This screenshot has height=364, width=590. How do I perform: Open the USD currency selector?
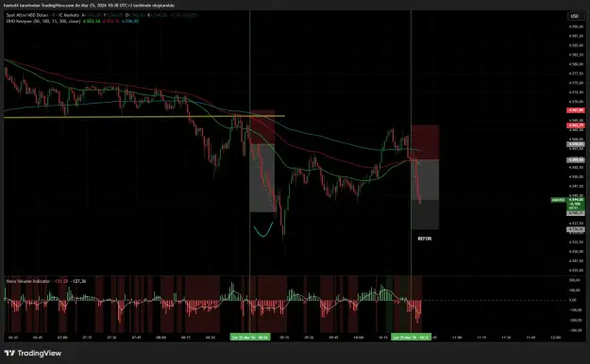point(575,16)
